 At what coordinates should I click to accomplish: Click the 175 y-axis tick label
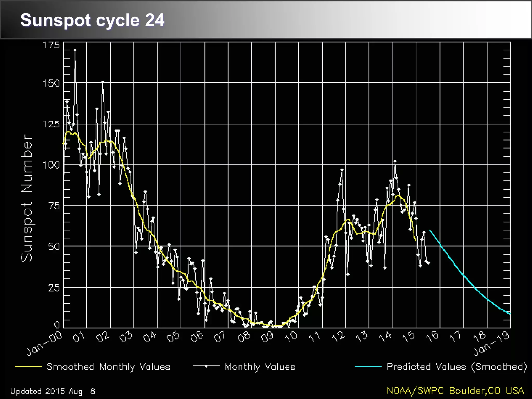[51, 45]
